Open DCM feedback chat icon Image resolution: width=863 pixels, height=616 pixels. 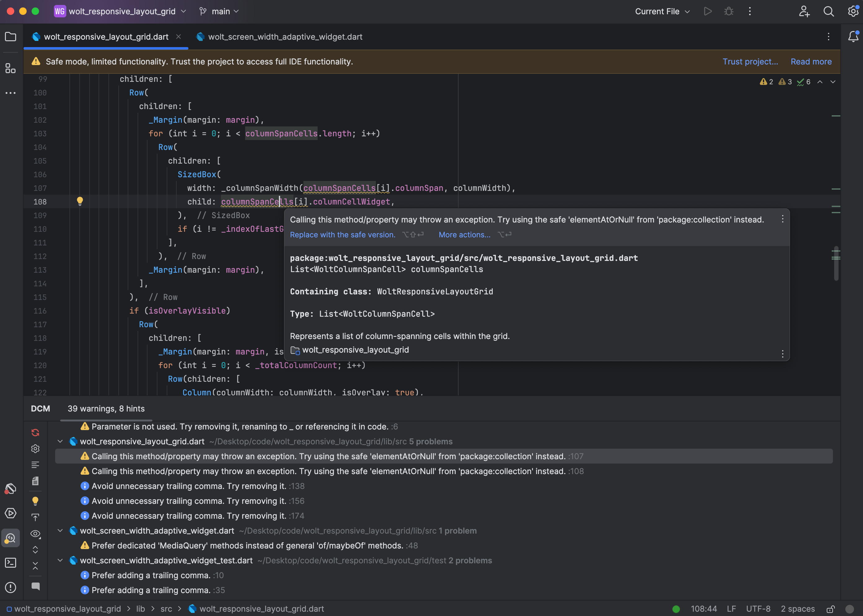(x=35, y=586)
